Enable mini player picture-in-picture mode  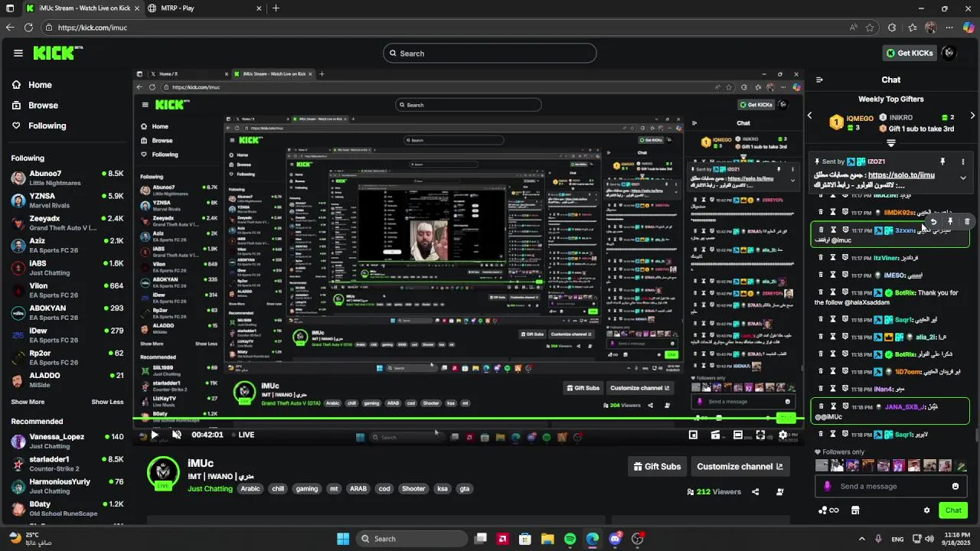coord(693,435)
